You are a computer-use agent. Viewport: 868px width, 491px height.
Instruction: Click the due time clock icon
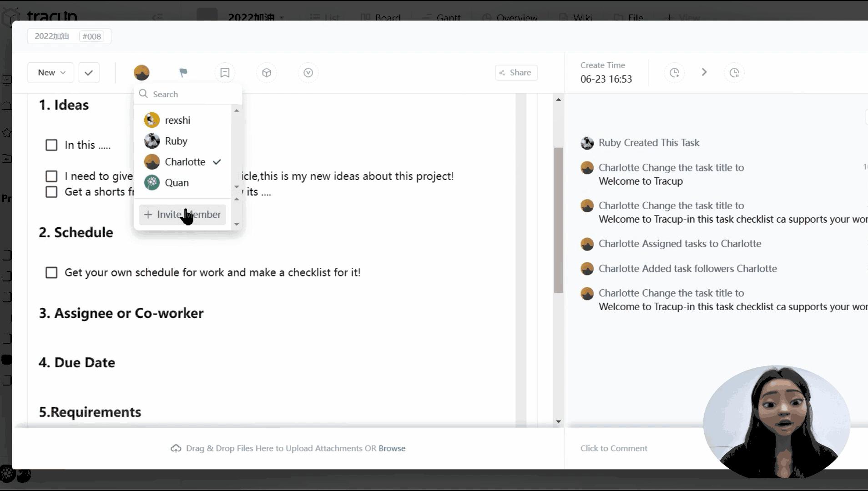pyautogui.click(x=734, y=73)
